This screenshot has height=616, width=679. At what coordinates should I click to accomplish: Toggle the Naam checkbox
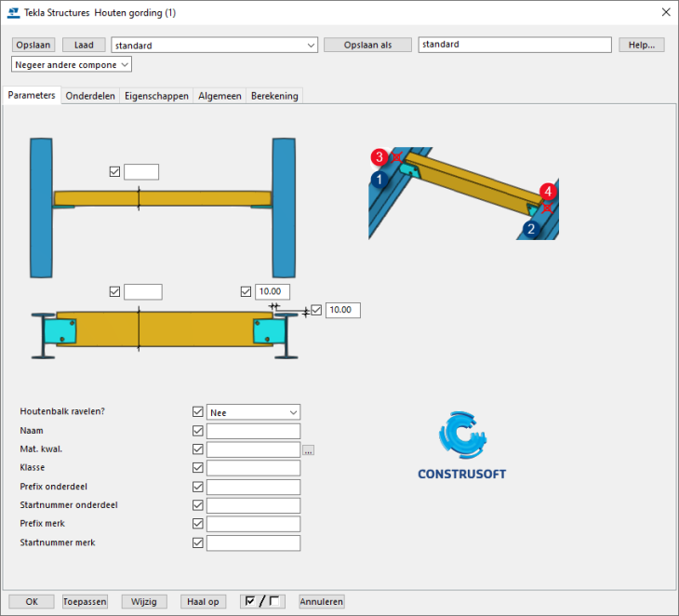197,431
